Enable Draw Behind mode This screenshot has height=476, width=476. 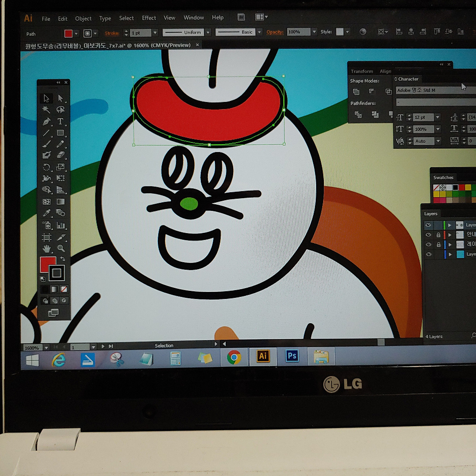[55, 300]
